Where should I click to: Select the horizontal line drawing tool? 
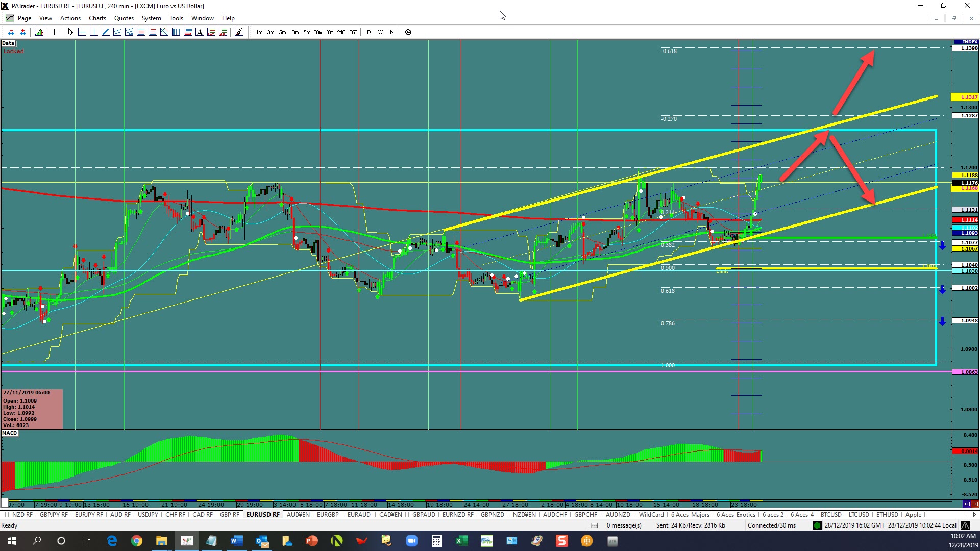(82, 32)
